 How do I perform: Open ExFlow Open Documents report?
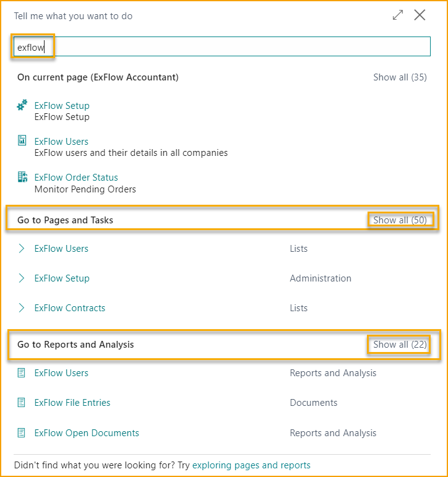[x=87, y=432]
